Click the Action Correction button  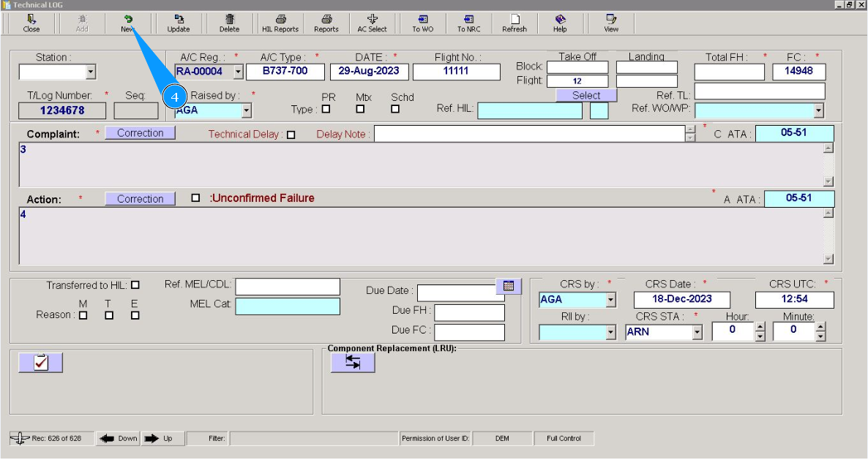pos(140,199)
